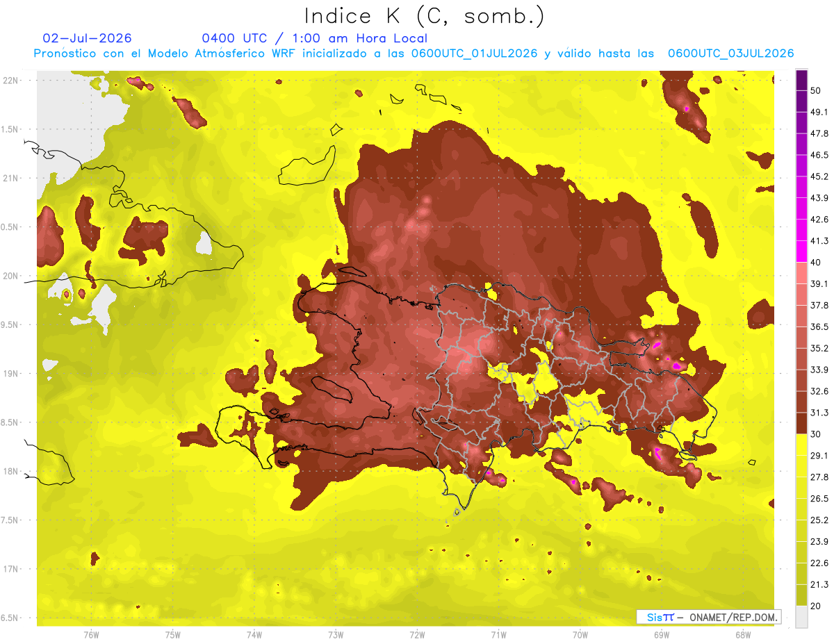Image resolution: width=834 pixels, height=644 pixels.
Task: Click the colorbar value "29.1"
Action: (x=819, y=456)
